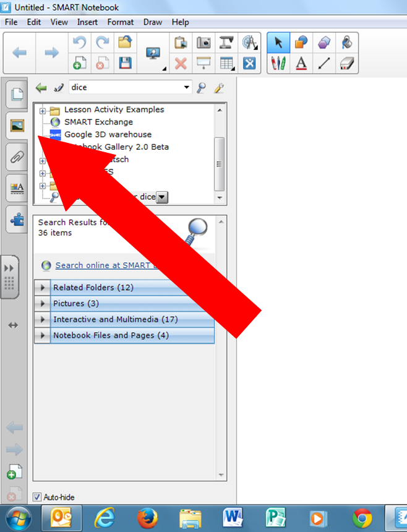This screenshot has height=532, width=407.
Task: Open the Draw menu
Action: tap(153, 22)
